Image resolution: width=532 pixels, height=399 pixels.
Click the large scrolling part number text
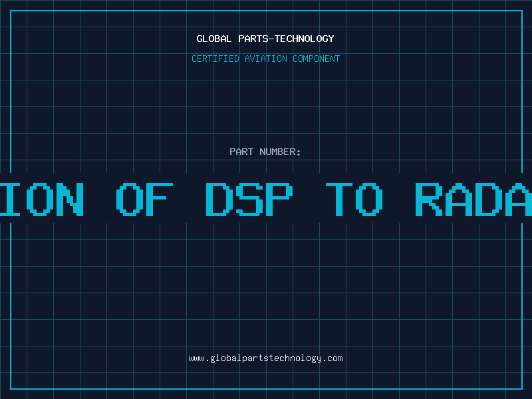tap(266, 199)
